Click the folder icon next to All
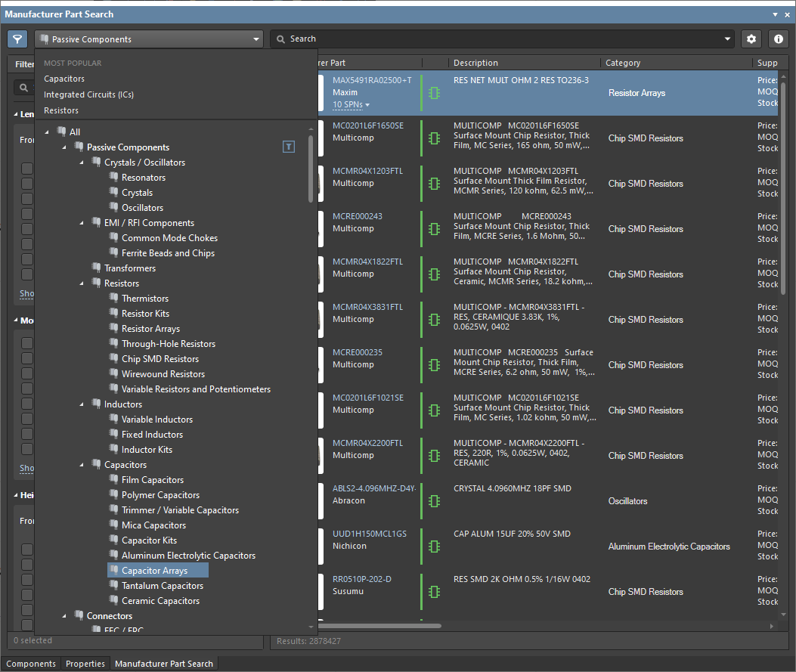The width and height of the screenshot is (796, 672). point(61,132)
